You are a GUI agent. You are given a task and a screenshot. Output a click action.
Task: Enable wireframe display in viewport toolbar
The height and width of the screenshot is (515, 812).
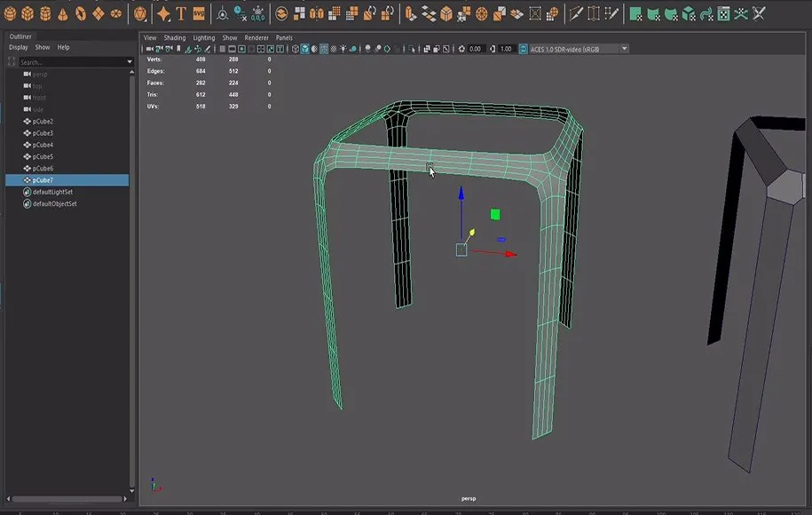pos(295,48)
